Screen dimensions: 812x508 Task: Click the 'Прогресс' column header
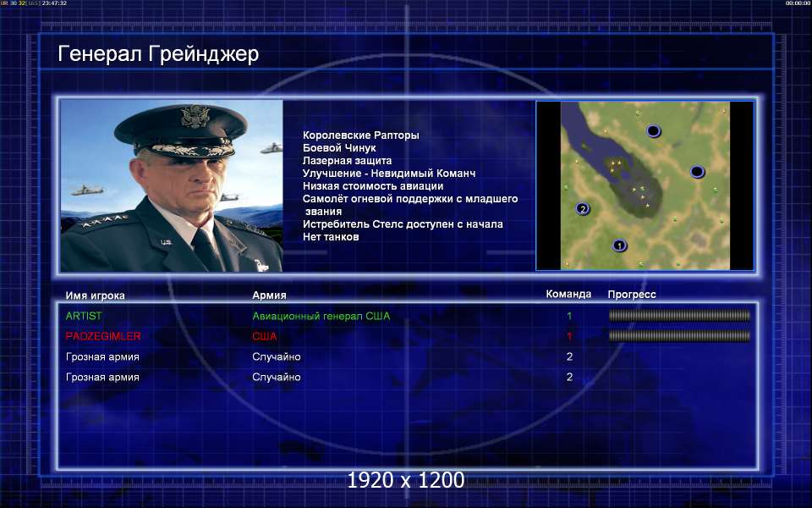(632, 295)
